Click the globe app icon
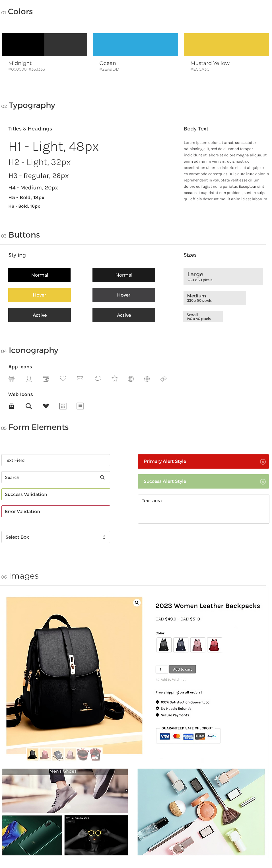272x868 pixels. tap(131, 379)
